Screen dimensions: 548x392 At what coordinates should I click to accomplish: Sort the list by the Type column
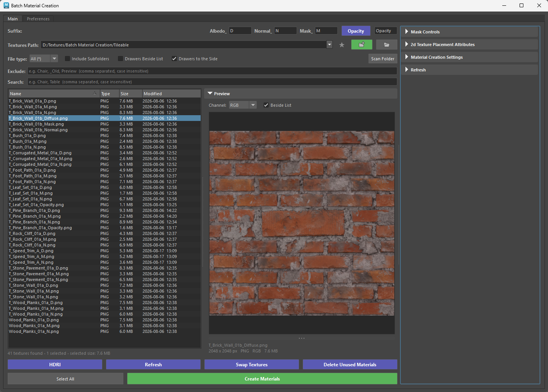(x=109, y=94)
